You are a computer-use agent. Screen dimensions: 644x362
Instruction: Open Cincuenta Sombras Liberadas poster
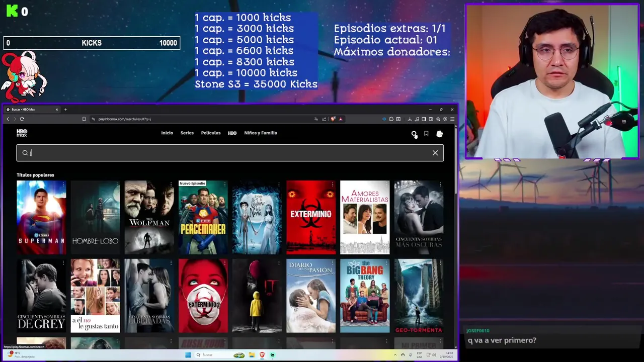(149, 296)
